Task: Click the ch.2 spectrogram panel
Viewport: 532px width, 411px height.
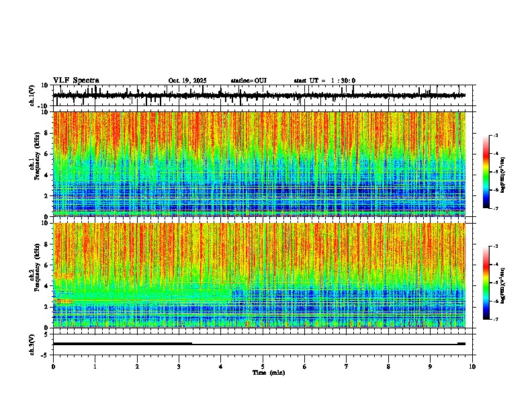Action: point(259,275)
